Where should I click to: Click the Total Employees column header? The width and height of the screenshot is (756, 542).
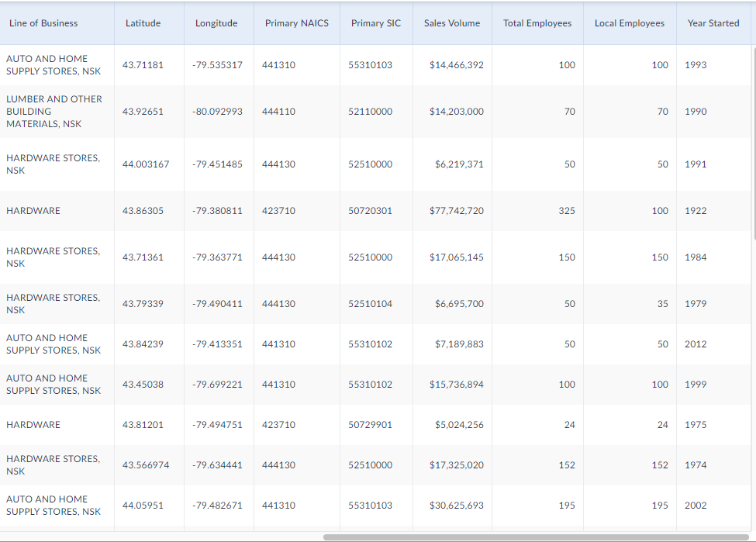[x=537, y=23]
